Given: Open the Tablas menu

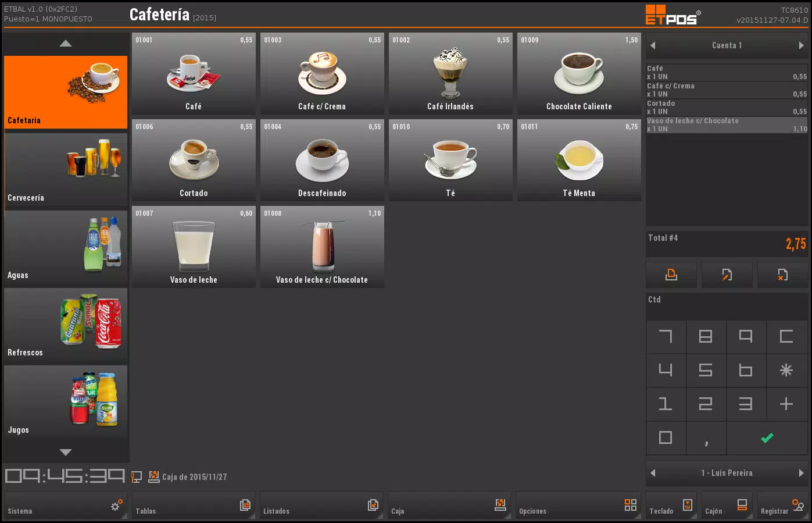Looking at the screenshot, I should click(194, 506).
